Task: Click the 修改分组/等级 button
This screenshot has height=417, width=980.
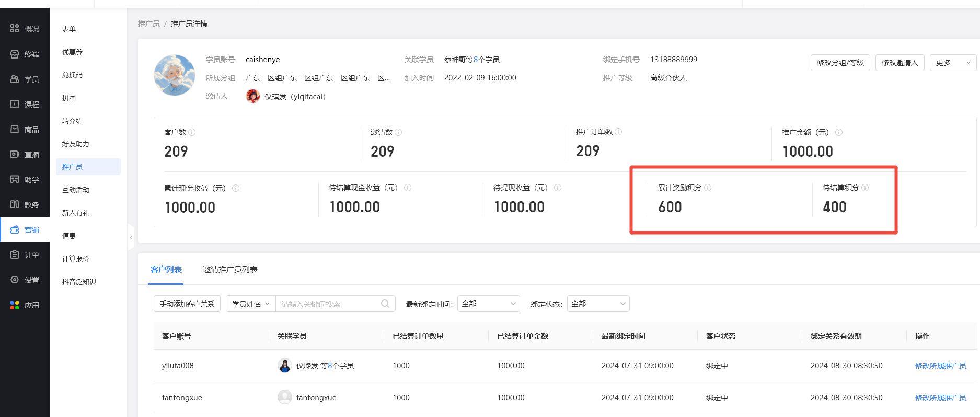Action: (840, 63)
